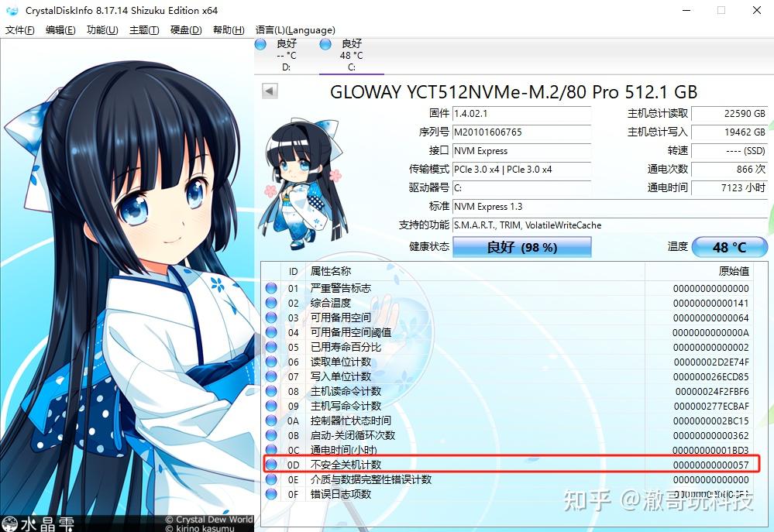This screenshot has width=774, height=532.
Task: Click the status orb for attribute 03
Action: pos(271,317)
